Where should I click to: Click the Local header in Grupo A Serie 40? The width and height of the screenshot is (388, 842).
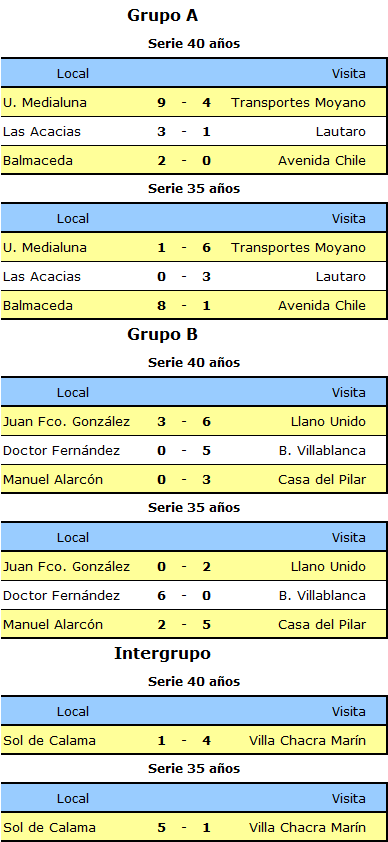tap(73, 74)
